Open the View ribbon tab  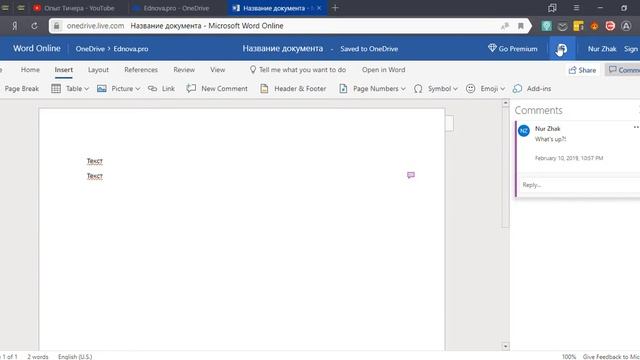[218, 70]
